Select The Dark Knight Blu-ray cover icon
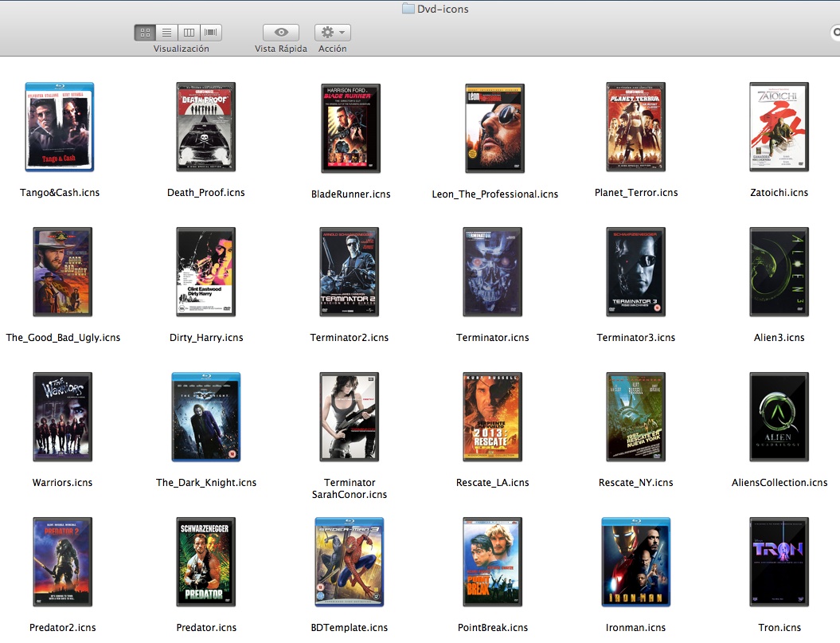Screen dimensions: 840x643 click(x=206, y=417)
